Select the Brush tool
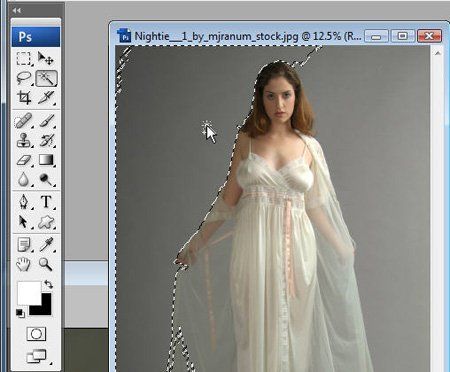 pyautogui.click(x=46, y=120)
